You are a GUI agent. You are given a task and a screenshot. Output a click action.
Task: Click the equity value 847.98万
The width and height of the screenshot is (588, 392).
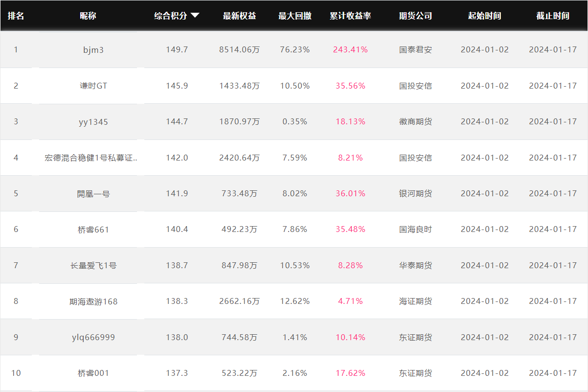(240, 266)
